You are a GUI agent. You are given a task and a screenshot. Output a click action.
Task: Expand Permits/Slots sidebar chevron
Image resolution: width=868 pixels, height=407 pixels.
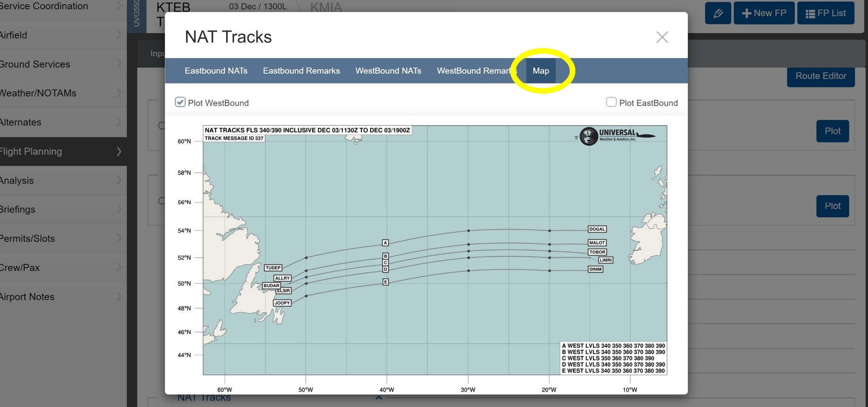(x=119, y=238)
